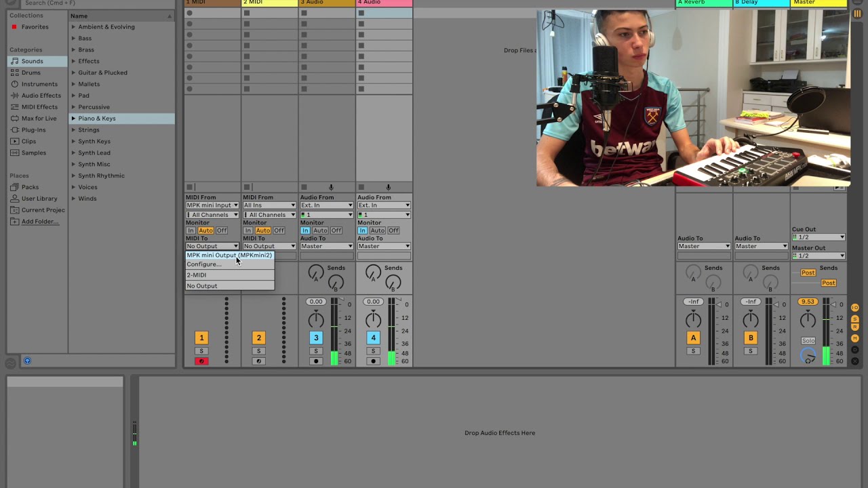Open the Master Out dropdown
868x488 pixels.
coord(818,256)
